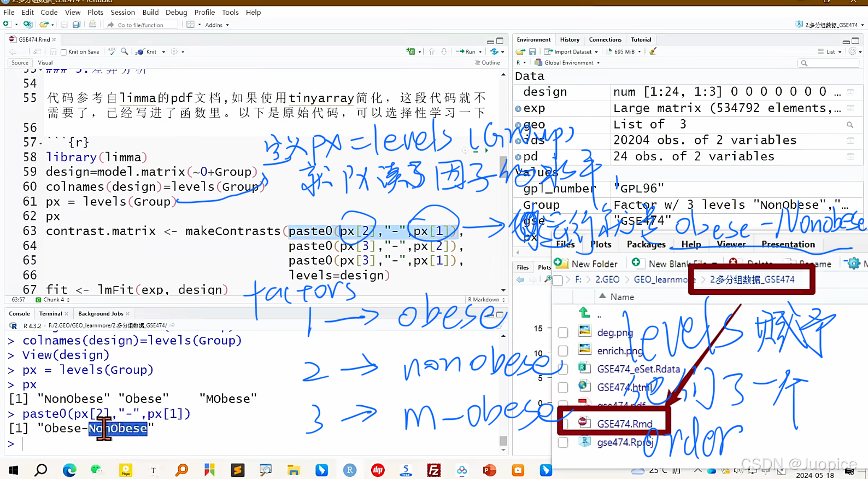Click the editor document options gear icon
Viewport: 868px width, 479px height.
tap(174, 51)
